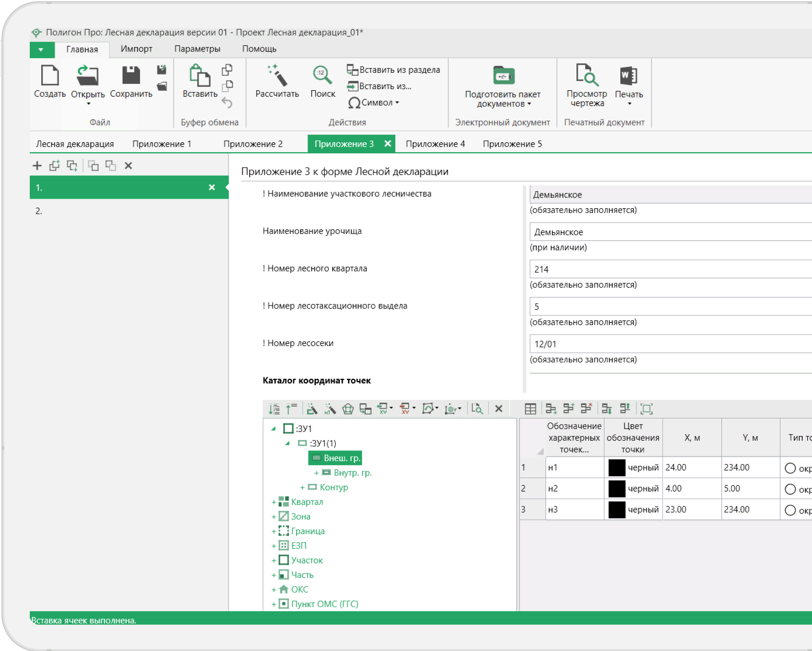Image resolution: width=812 pixels, height=651 pixels.
Task: Click black color swatch in row н1
Action: point(617,468)
